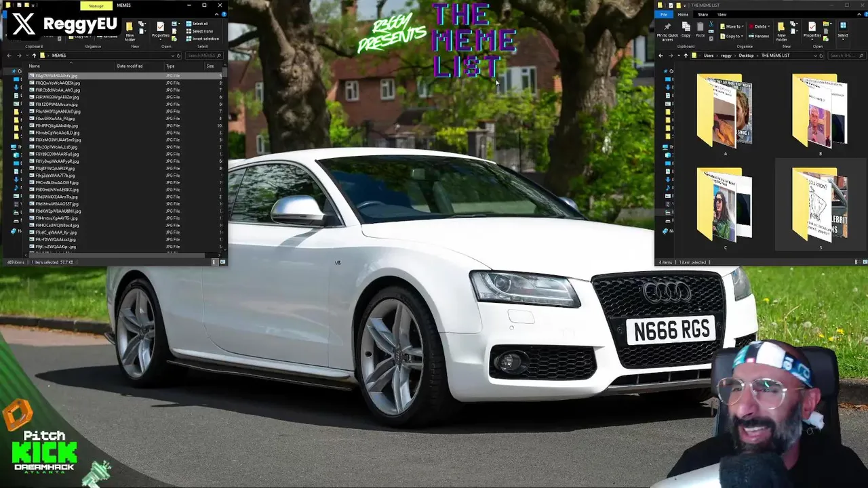Screen dimensions: 868x488
Task: Open File tab in THE MEME LIST window
Action: pos(664,14)
